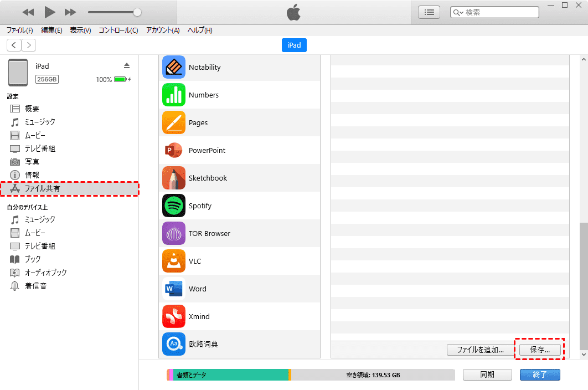Click the blue 終了 button

[539, 374]
